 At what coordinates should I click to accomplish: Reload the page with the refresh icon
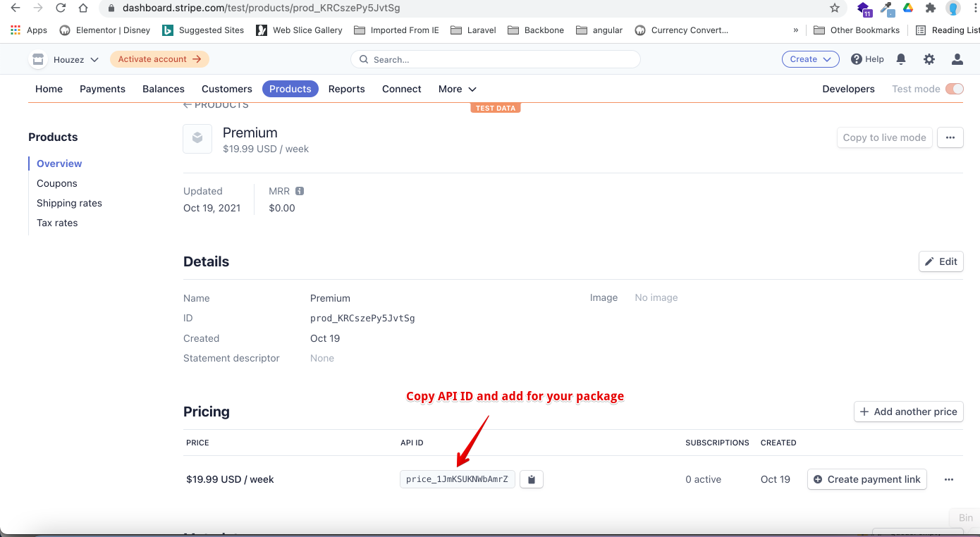(x=61, y=8)
